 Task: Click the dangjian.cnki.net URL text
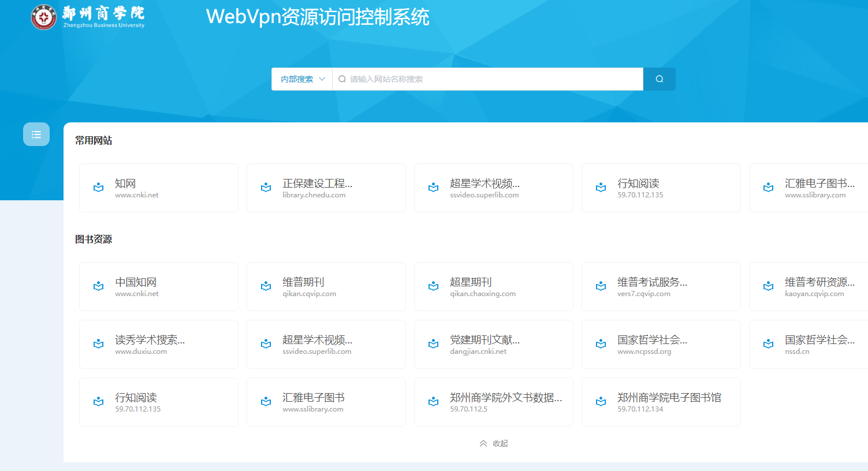pyautogui.click(x=478, y=352)
